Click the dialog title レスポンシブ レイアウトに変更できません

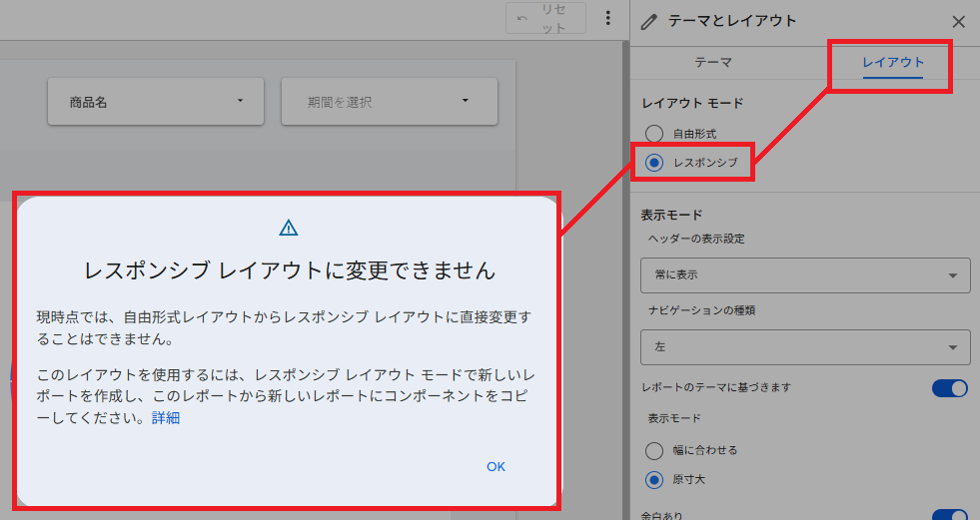pyautogui.click(x=290, y=270)
